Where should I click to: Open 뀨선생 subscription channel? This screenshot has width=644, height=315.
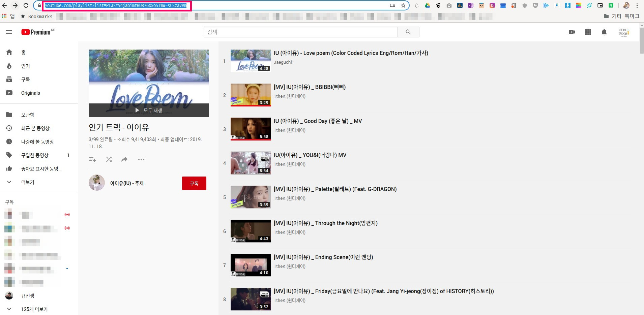(x=39, y=295)
